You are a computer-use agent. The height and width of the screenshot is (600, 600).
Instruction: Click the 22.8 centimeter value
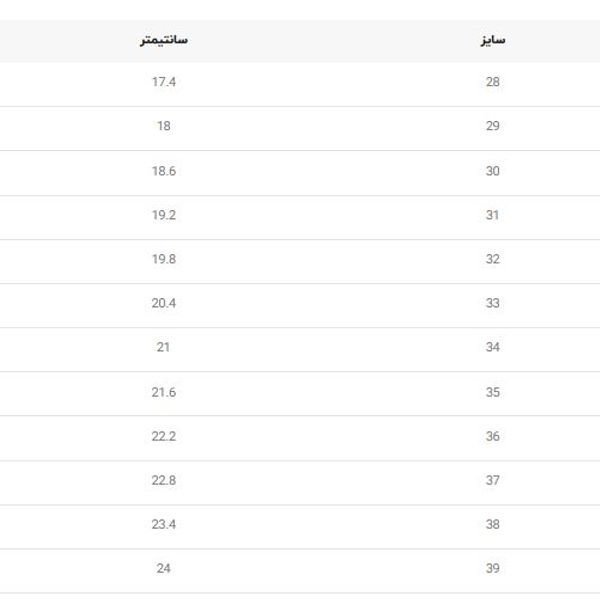(164, 480)
